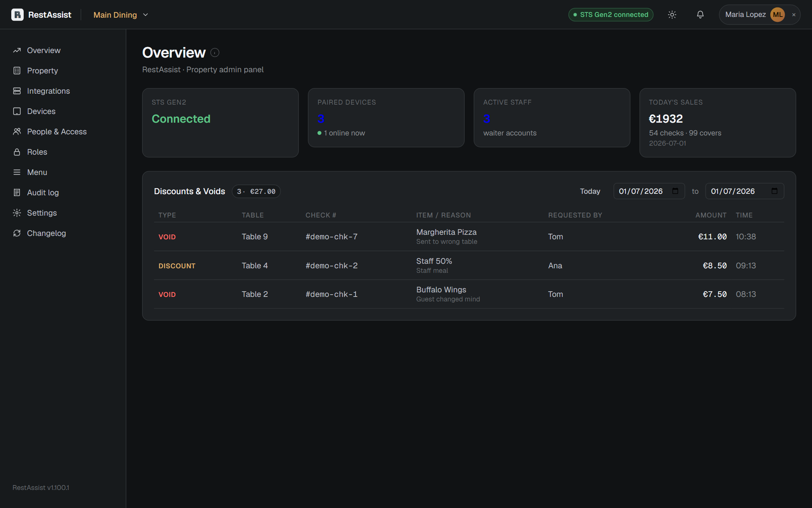Click the STS Gen2 connected status badge

pyautogui.click(x=611, y=15)
